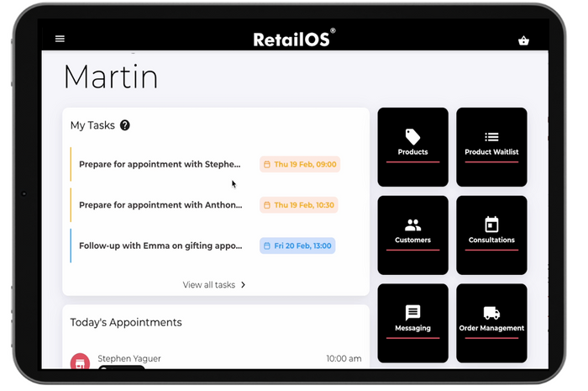Open task Follow-up with Emma on gifting
This screenshot has width=588, height=391.
coord(160,246)
